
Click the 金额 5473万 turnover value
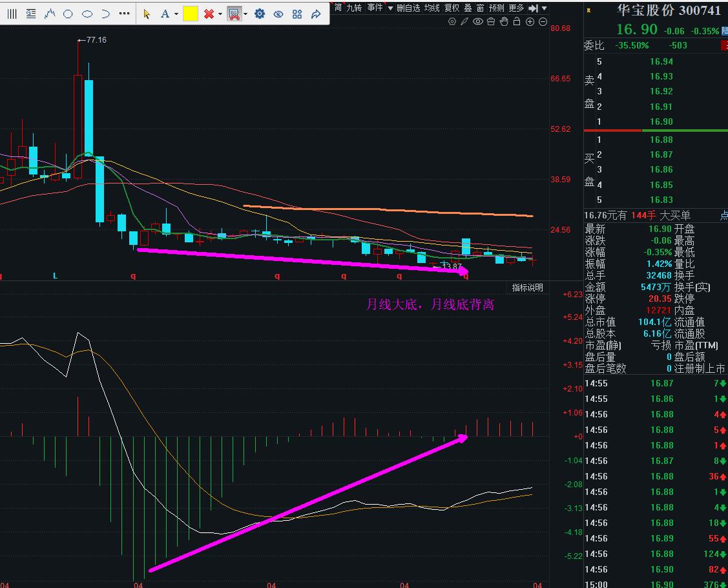656,287
